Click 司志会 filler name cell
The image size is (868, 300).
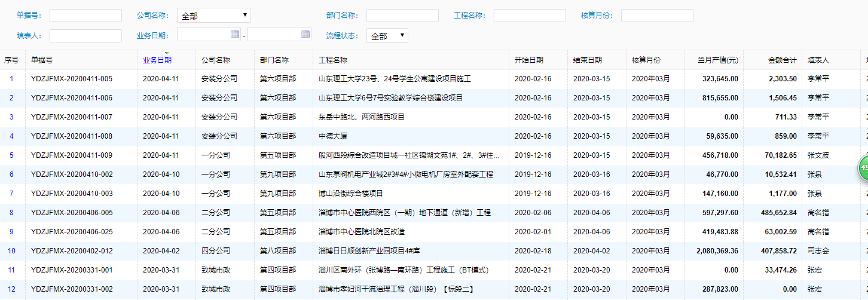[818, 251]
